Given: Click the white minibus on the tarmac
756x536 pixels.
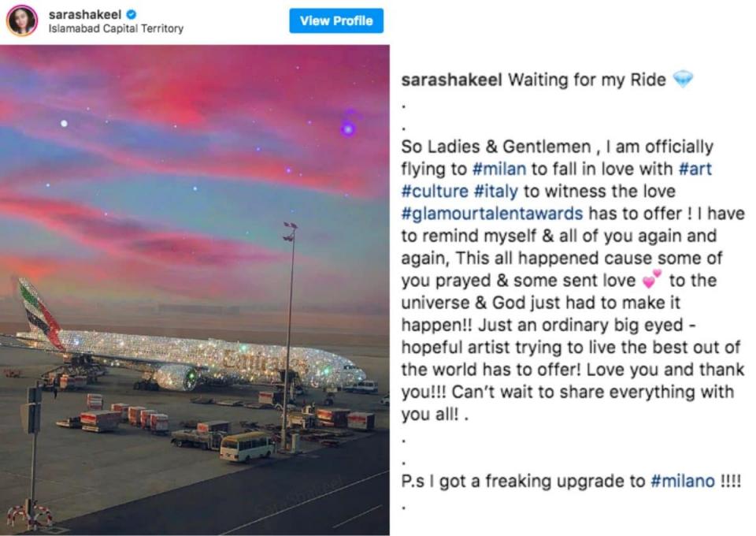Looking at the screenshot, I should pos(246,447).
